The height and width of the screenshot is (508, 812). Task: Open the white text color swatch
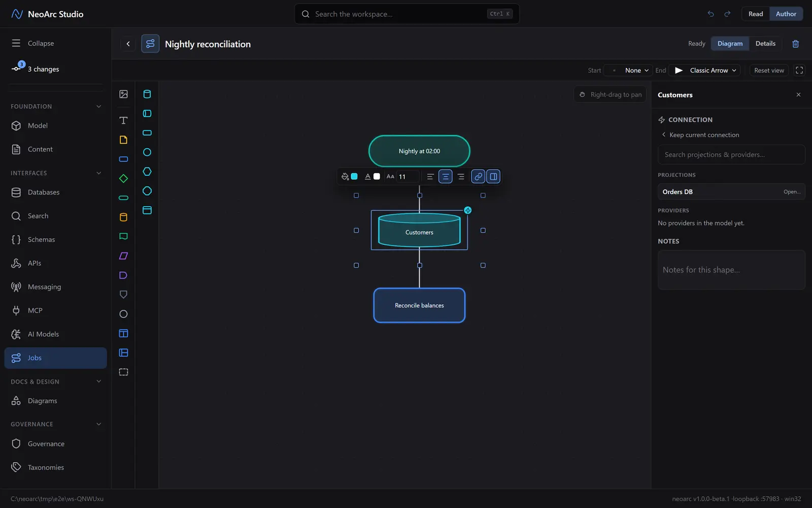(x=377, y=176)
